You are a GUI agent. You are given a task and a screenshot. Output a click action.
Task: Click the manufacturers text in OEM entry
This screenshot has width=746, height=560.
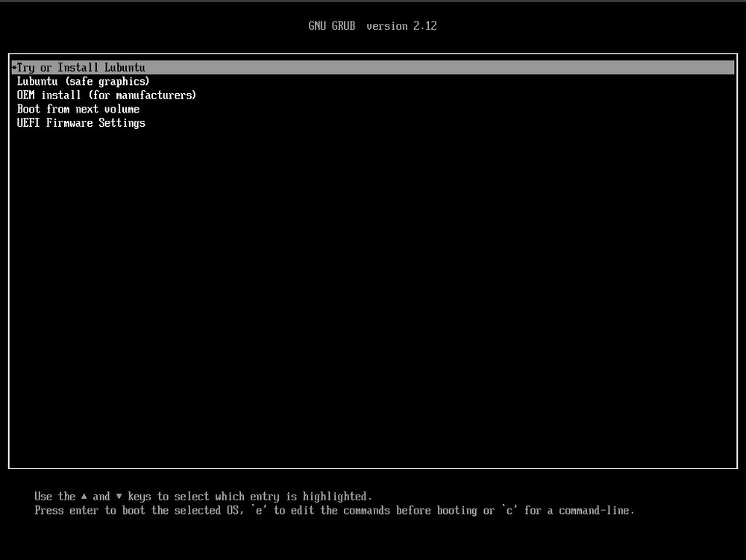[154, 95]
